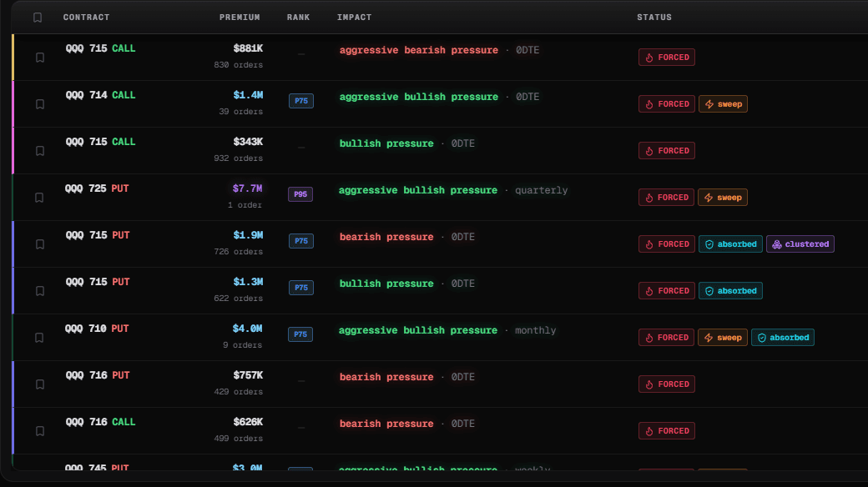This screenshot has width=868, height=487.
Task: Bookmark the $881K QQQ 715 CALL row
Action: pyautogui.click(x=40, y=58)
